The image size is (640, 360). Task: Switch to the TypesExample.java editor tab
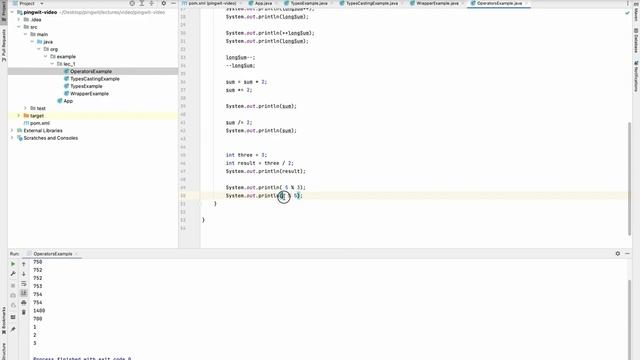(x=309, y=3)
